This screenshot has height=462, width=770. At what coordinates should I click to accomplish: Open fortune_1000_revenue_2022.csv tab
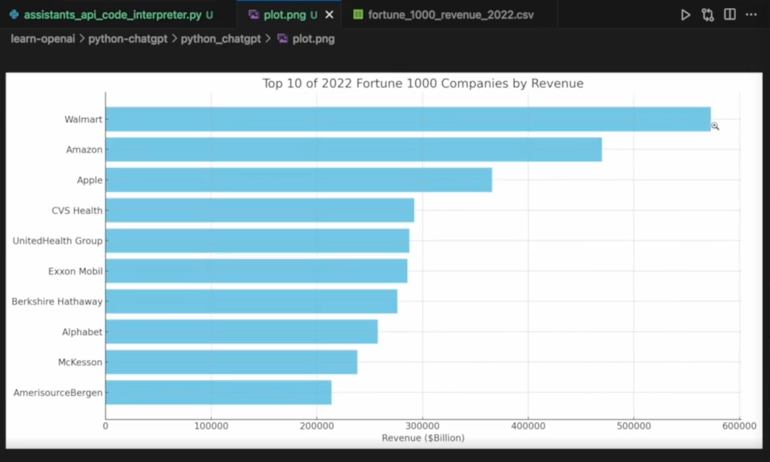[x=450, y=15]
